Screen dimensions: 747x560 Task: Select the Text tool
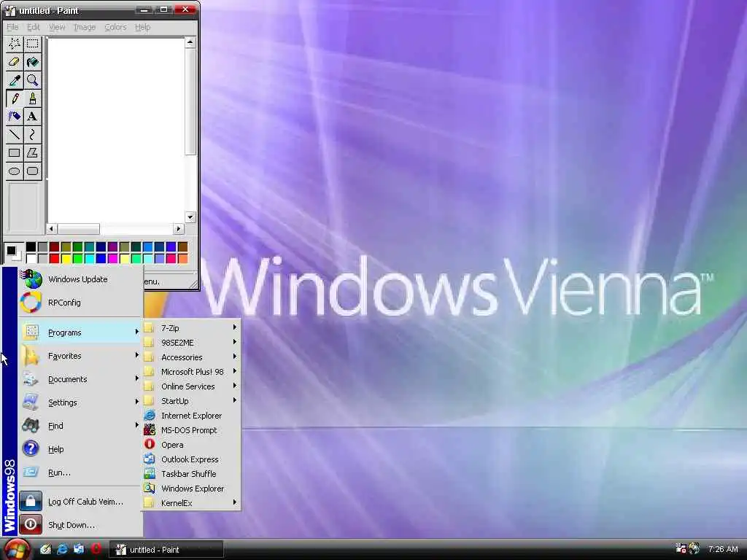pyautogui.click(x=32, y=117)
